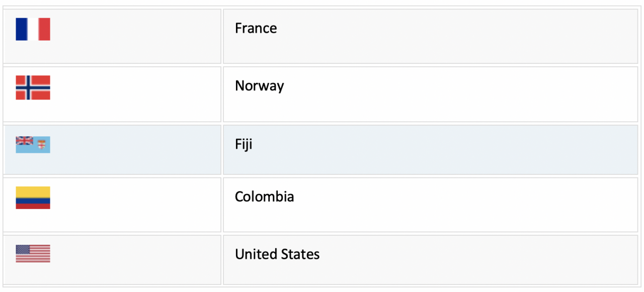644x292 pixels.
Task: Click the blue stripe of France's flag
Action: (21, 29)
